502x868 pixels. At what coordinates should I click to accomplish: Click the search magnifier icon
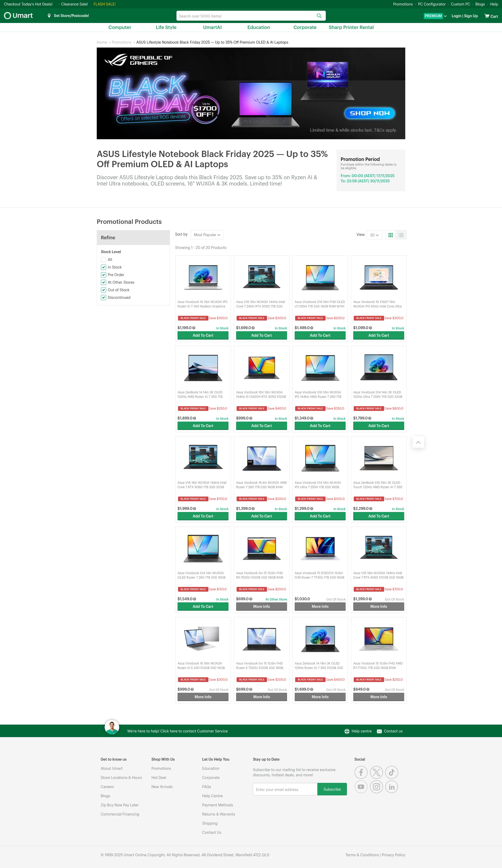click(x=319, y=16)
